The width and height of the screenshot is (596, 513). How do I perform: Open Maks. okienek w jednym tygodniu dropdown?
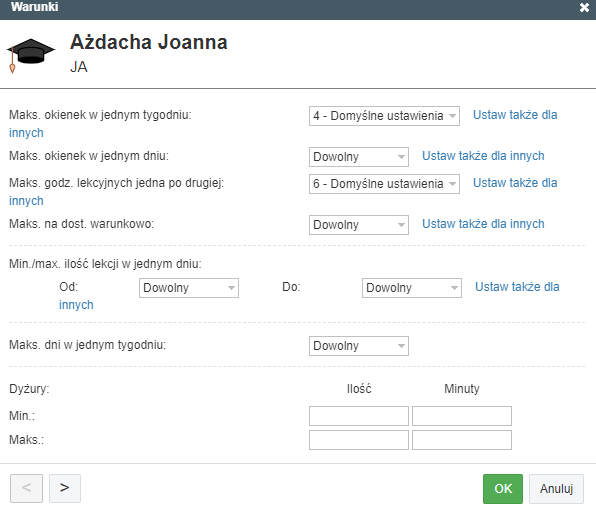tap(384, 116)
